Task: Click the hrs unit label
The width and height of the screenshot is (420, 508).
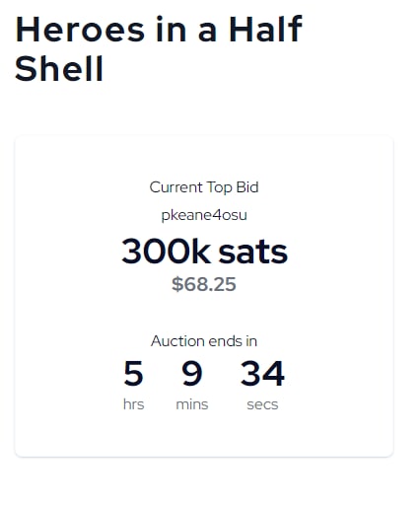Action: click(x=133, y=404)
